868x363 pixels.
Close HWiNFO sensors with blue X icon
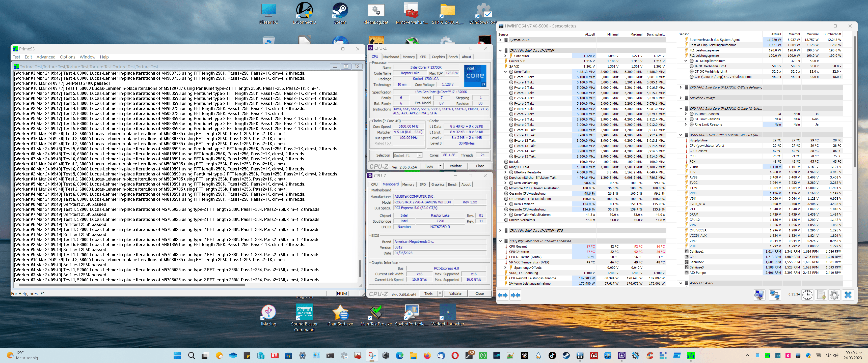point(848,295)
